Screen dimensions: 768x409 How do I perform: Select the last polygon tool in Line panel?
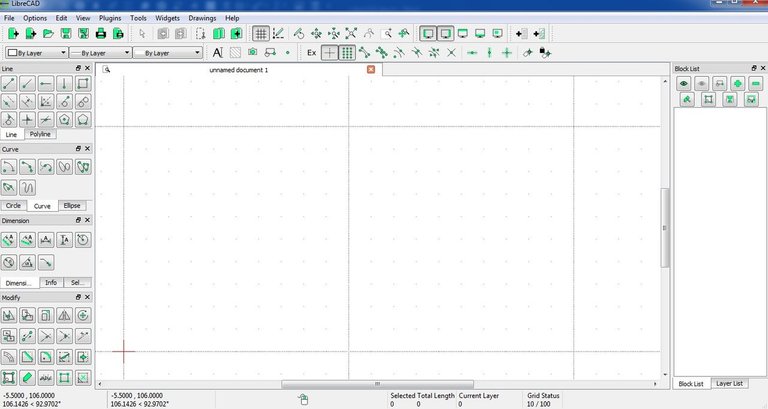tap(83, 119)
